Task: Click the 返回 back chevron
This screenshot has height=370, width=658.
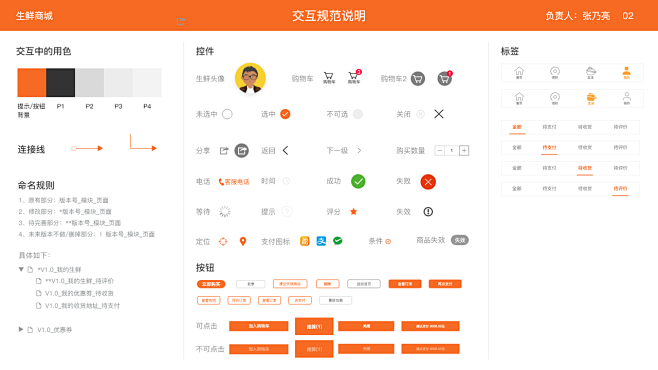Action: point(285,150)
